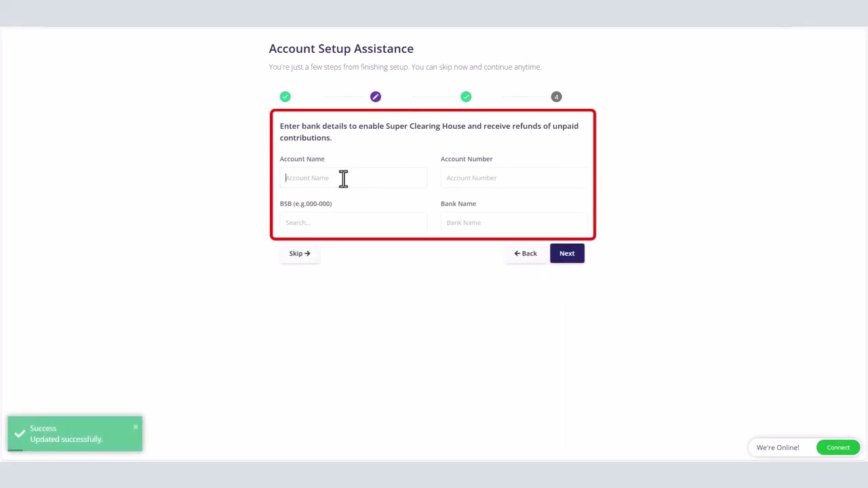The image size is (868, 488).
Task: Click the "Bank Name" field label
Action: pos(458,203)
